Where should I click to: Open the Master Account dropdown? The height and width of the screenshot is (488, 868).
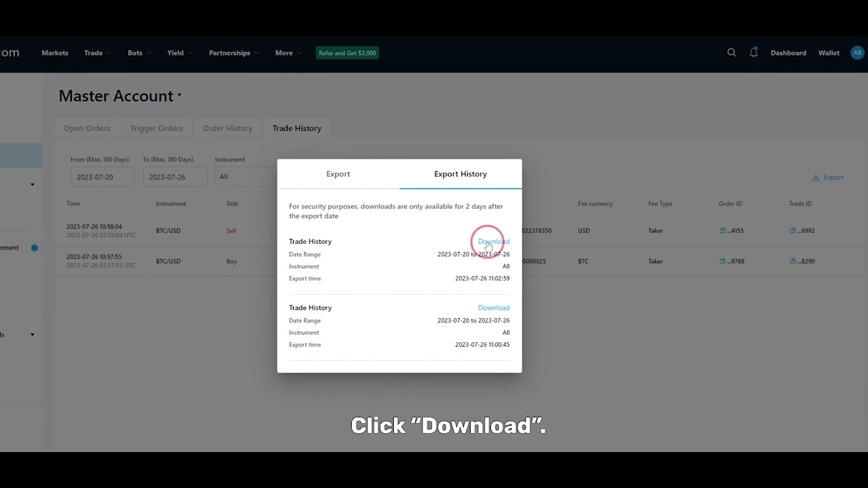[x=120, y=96]
